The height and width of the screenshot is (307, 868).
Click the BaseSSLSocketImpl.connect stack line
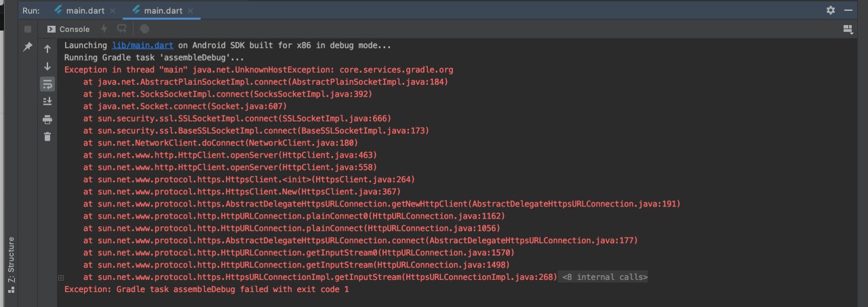click(256, 131)
